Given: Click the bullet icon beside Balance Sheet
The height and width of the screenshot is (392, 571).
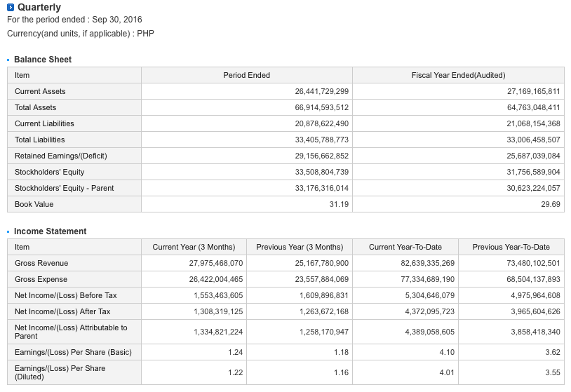Looking at the screenshot, I should [x=8, y=60].
